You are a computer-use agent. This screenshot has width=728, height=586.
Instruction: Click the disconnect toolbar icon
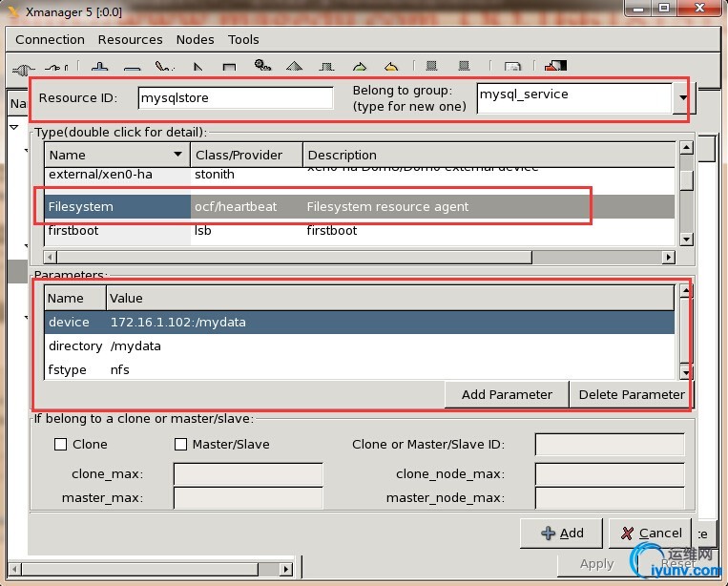coord(56,68)
